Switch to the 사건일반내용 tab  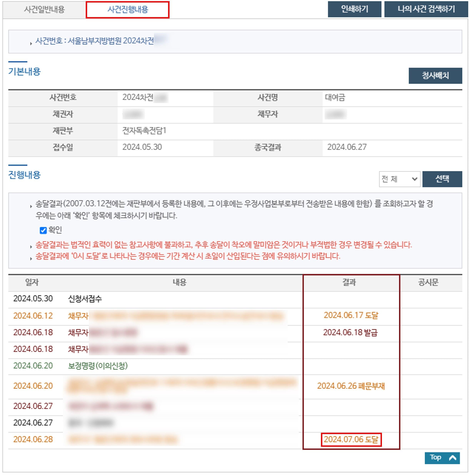(44, 9)
